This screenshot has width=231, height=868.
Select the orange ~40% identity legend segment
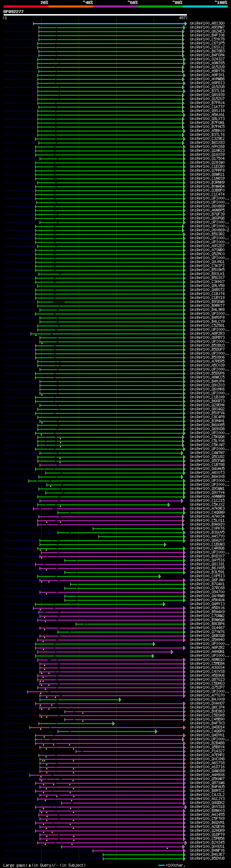71,7
